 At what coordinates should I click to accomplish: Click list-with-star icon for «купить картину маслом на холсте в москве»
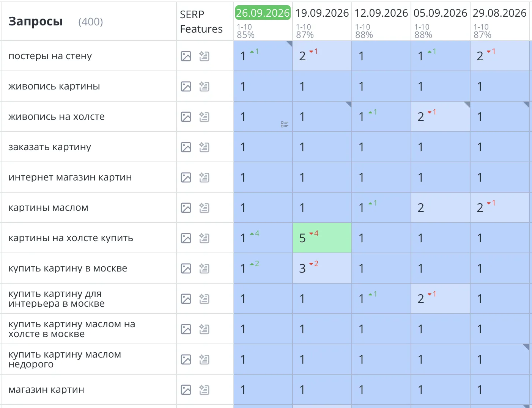coord(204,329)
